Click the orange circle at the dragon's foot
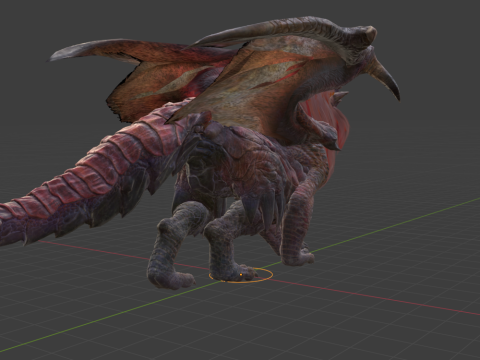Screen dimensions: 480x360 click(241, 275)
